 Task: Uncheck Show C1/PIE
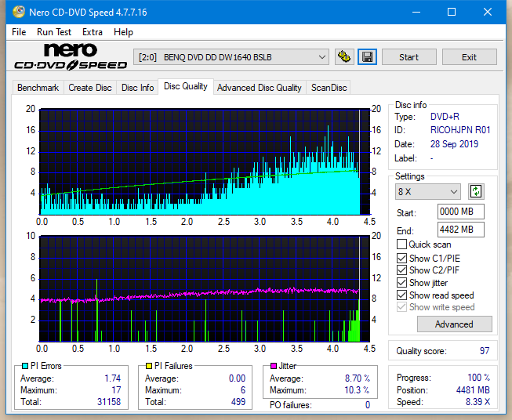click(401, 258)
